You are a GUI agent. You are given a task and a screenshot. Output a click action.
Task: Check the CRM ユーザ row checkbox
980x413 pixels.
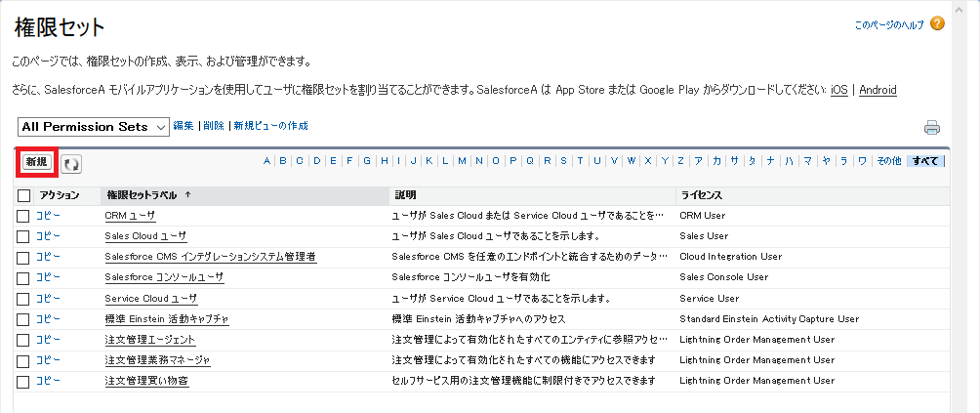(23, 216)
